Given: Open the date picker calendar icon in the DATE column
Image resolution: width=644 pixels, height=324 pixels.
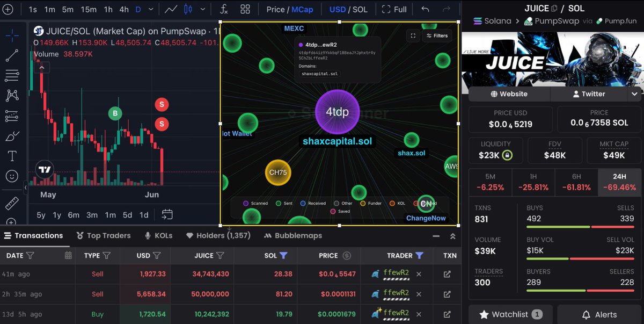Looking at the screenshot, I should [x=68, y=255].
